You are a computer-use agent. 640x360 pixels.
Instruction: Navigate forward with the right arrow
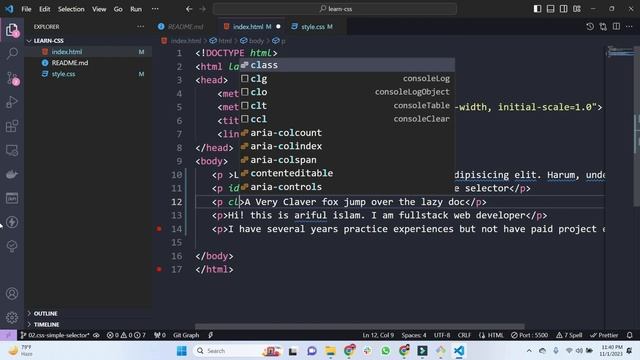202,9
